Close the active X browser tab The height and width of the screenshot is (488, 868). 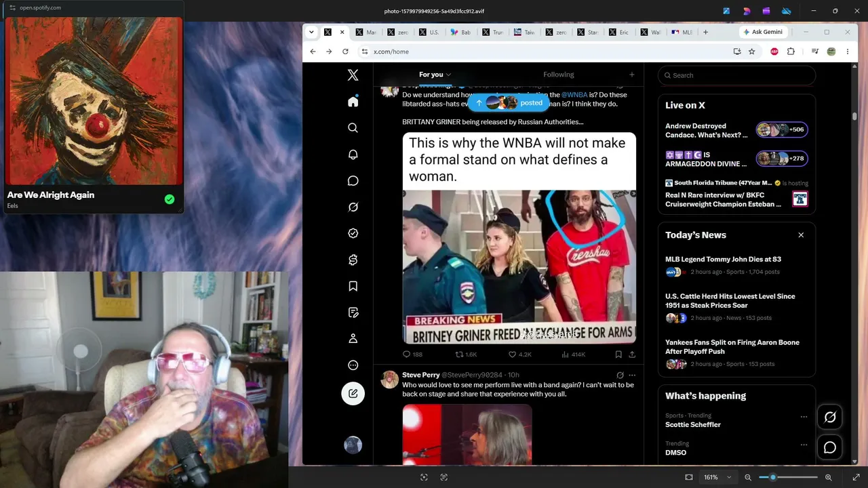pos(342,32)
